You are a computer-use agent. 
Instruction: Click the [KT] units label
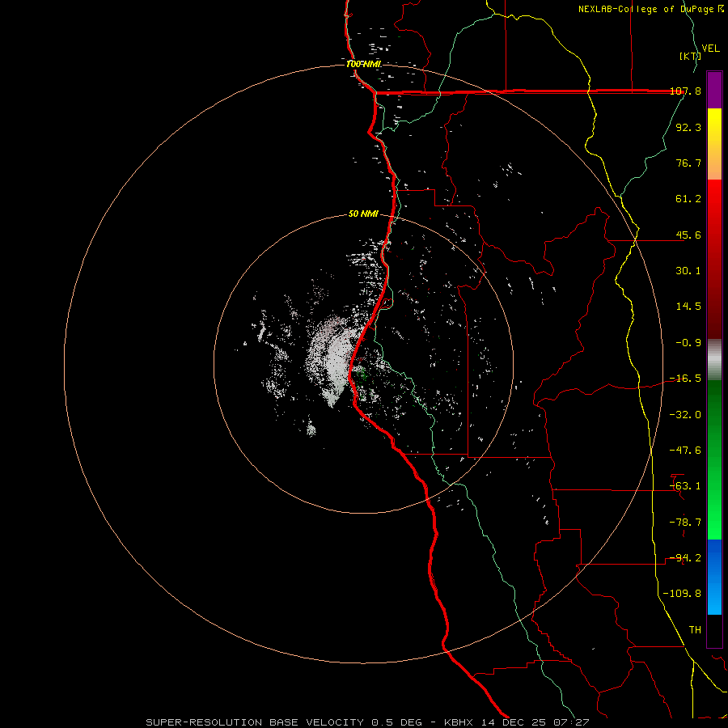pos(691,56)
